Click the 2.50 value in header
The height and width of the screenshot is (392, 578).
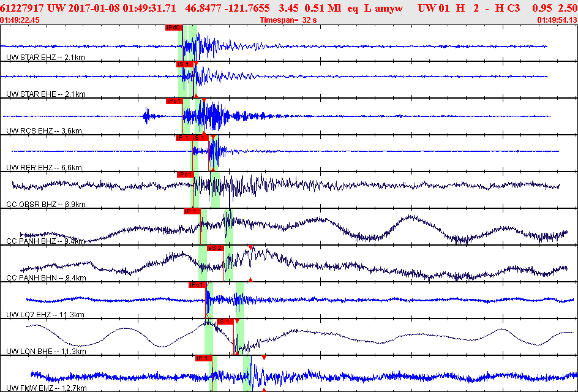[x=568, y=8]
